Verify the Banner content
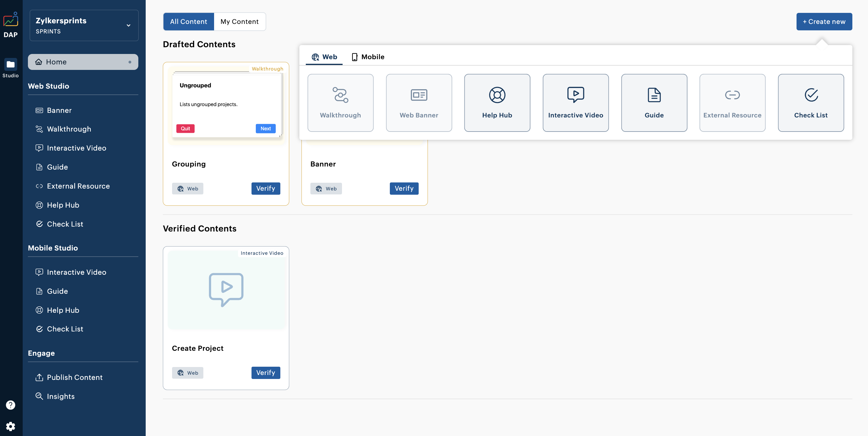The width and height of the screenshot is (868, 436). (x=404, y=188)
